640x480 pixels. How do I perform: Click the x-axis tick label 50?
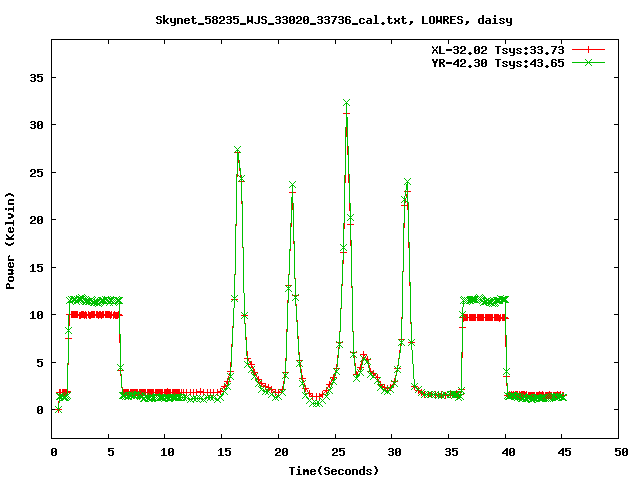coord(621,452)
